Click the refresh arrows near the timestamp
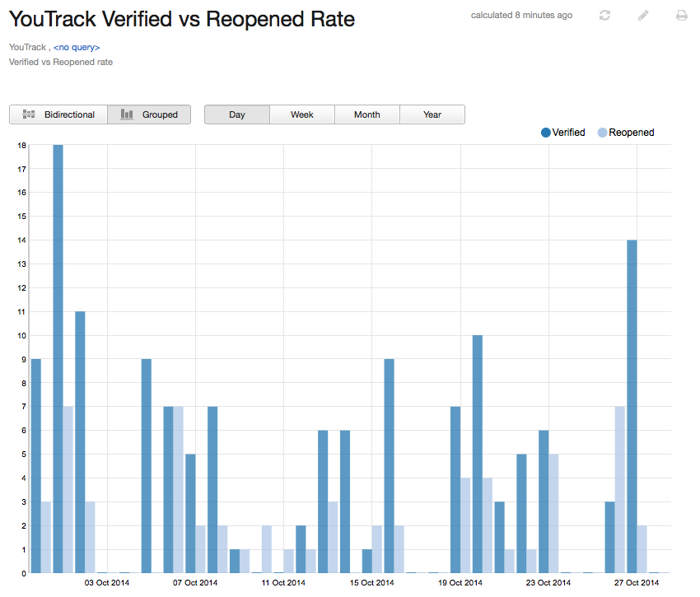Viewport: 700px width, 597px height. 604,15
